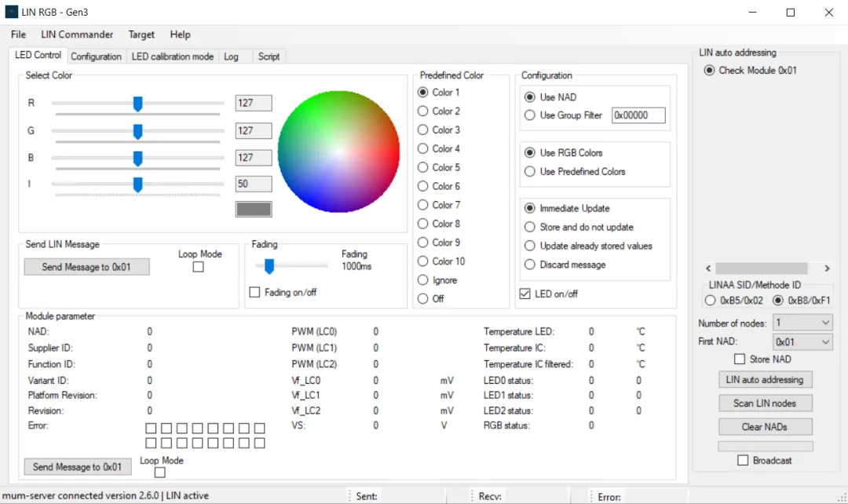Click the gray color preview swatch
Viewport: 848px width, 504px height.
click(254, 209)
